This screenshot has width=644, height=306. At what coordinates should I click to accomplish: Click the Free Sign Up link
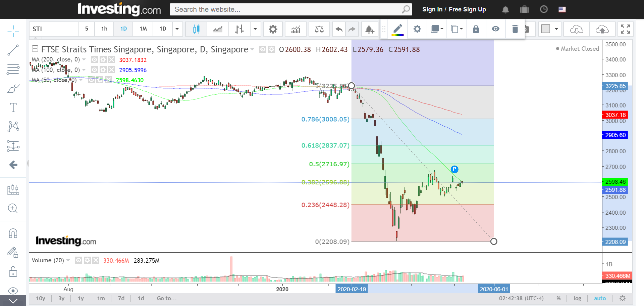(x=467, y=9)
